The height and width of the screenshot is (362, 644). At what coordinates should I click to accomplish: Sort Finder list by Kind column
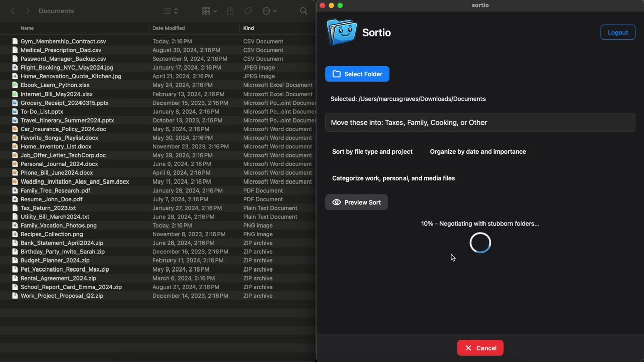[x=249, y=28]
